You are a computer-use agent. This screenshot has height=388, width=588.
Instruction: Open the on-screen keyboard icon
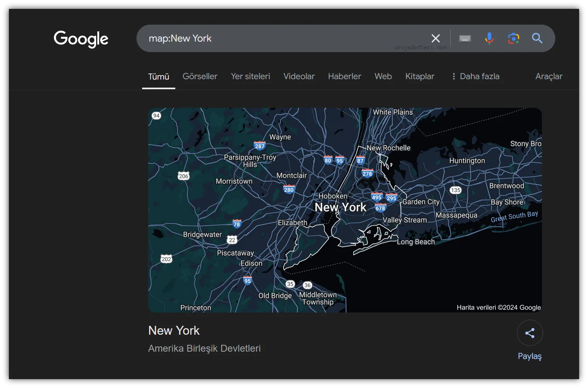coord(465,38)
